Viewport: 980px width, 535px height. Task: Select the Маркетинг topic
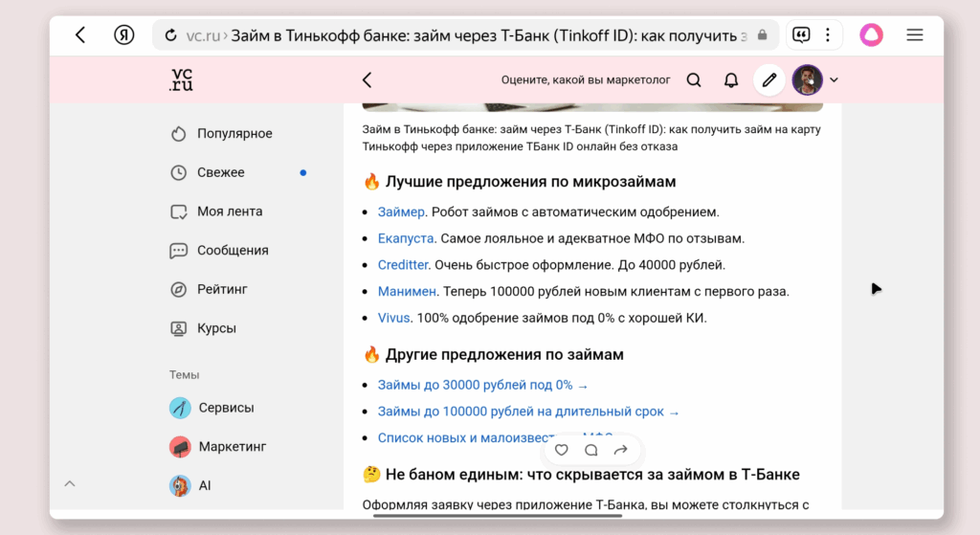click(x=232, y=447)
